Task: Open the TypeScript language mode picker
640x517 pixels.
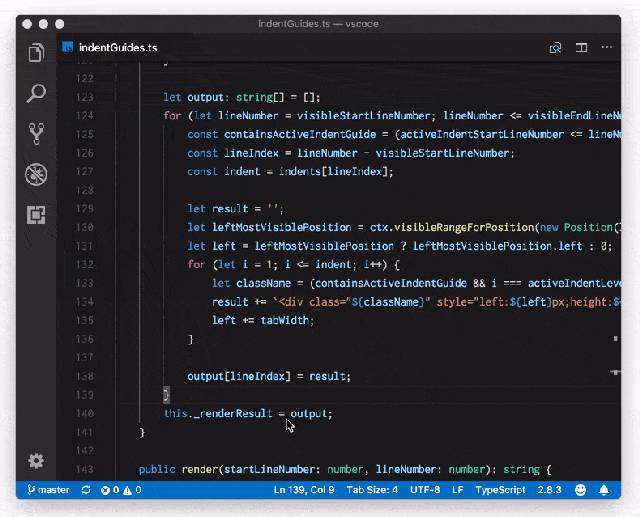Action: click(x=500, y=490)
